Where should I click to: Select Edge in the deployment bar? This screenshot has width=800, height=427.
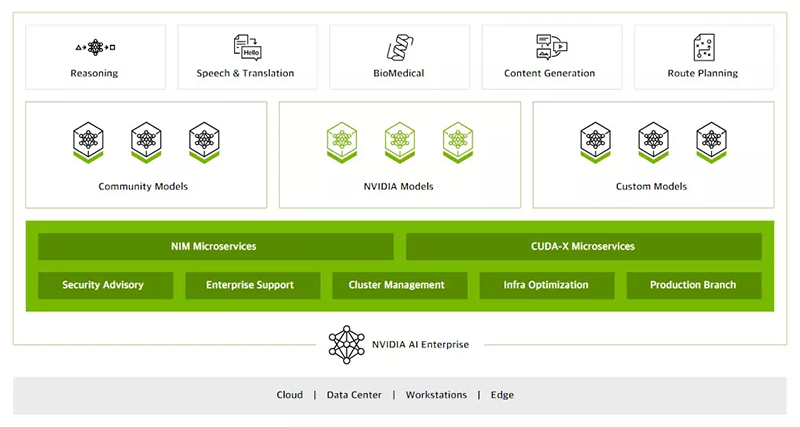[502, 395]
